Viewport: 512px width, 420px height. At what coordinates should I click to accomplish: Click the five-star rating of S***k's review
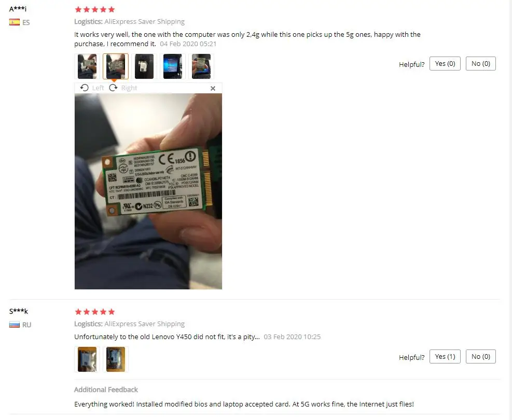tap(95, 312)
